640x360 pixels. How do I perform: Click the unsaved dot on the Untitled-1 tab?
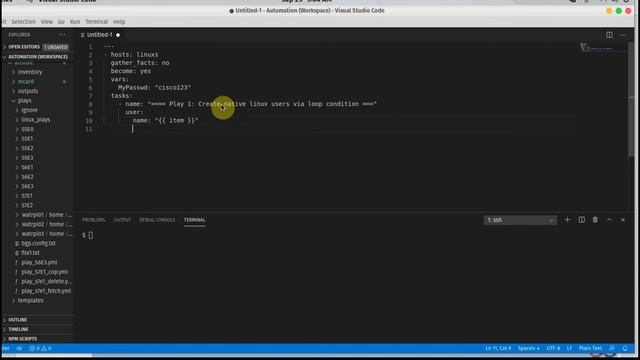point(118,35)
